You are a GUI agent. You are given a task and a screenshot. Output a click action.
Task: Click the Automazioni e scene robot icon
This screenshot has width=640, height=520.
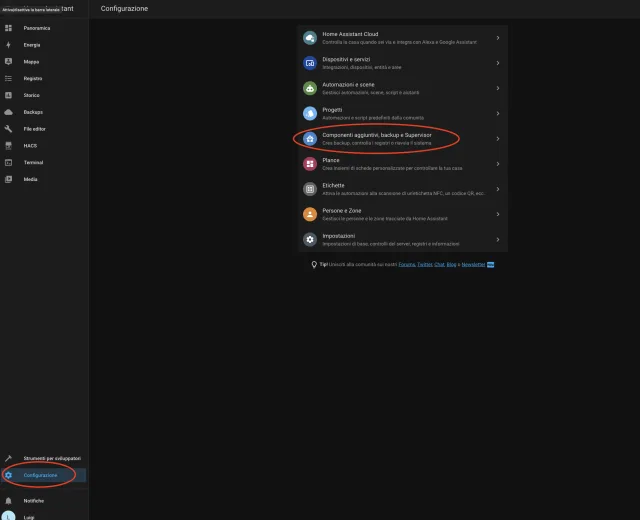310,88
